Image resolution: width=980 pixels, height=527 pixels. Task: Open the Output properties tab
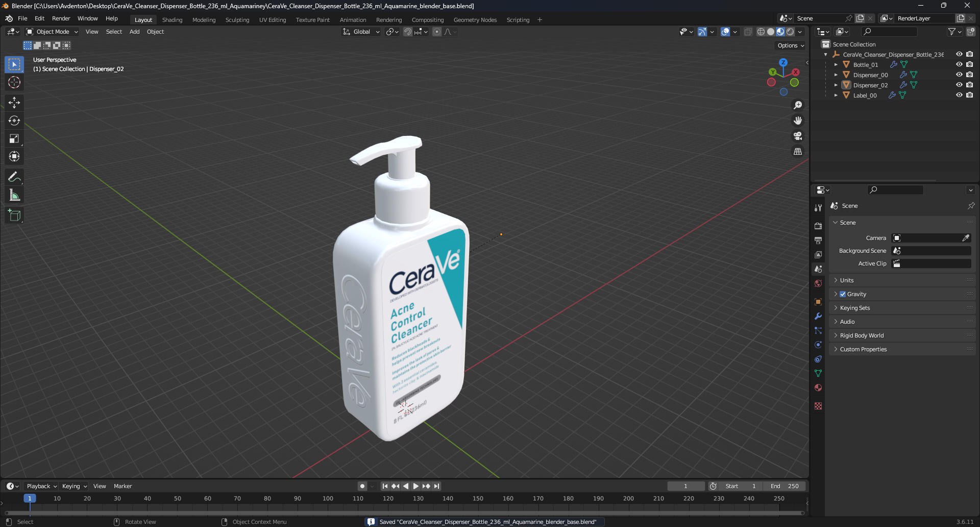click(818, 240)
